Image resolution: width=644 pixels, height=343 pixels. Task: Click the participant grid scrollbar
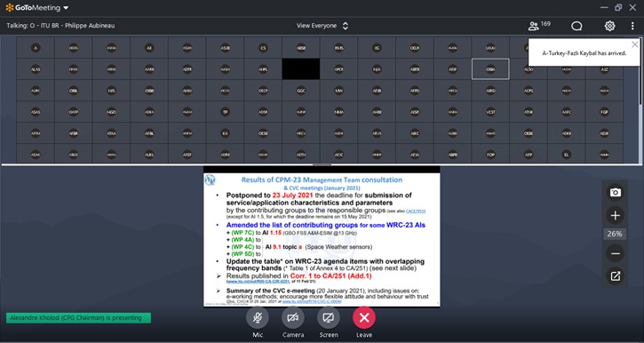(640, 70)
